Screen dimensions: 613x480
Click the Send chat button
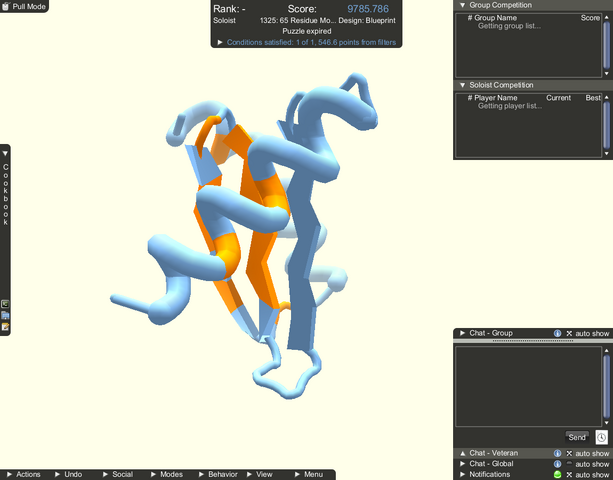tap(577, 437)
